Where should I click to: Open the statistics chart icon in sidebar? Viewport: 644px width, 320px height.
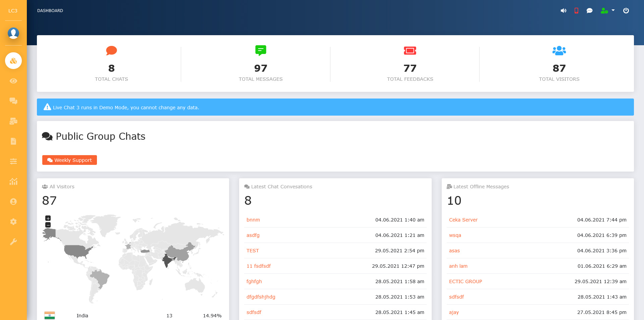[x=13, y=181]
